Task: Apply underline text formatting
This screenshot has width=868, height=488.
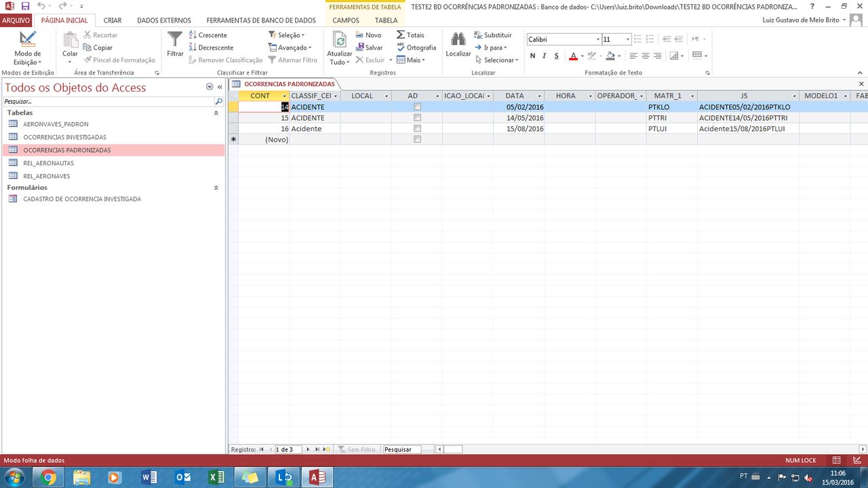Action: click(557, 56)
